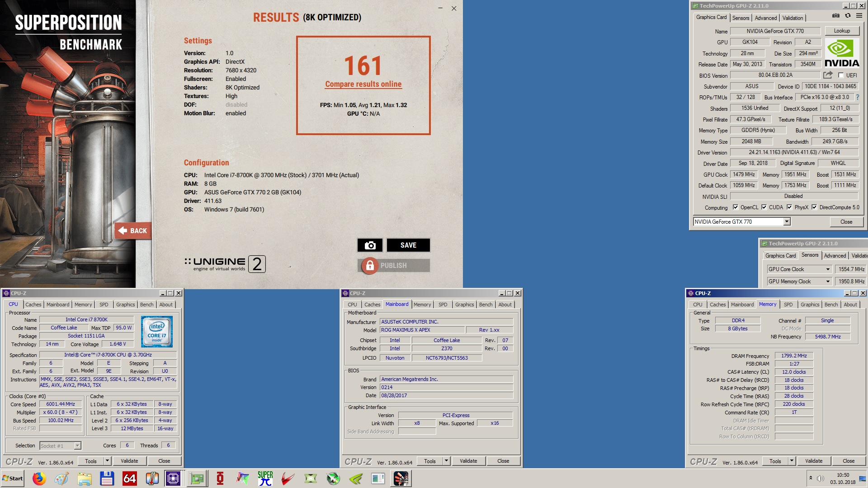This screenshot has height=488, width=868.
Task: Open the NVIDIA GeForce GTX 770 GPU selector dropdown
Action: (x=787, y=222)
